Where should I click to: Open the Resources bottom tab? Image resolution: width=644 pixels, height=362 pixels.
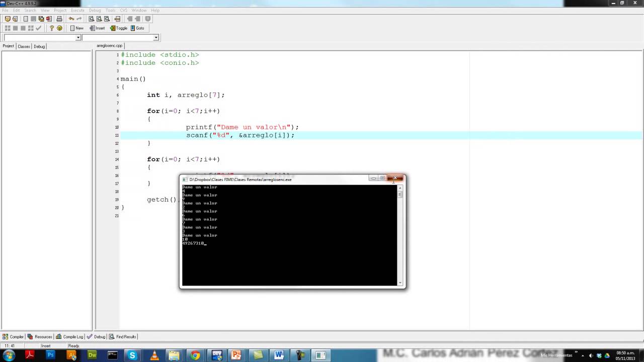tap(40, 337)
